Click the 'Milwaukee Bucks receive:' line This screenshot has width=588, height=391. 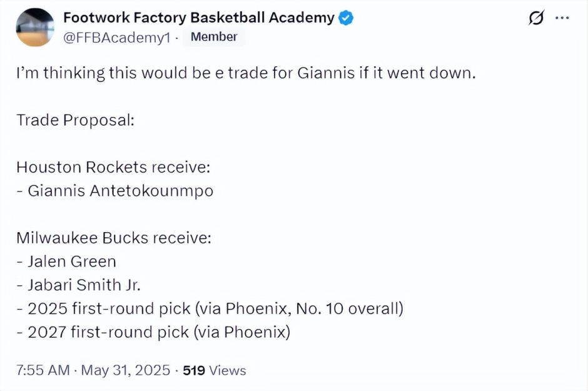[114, 238]
